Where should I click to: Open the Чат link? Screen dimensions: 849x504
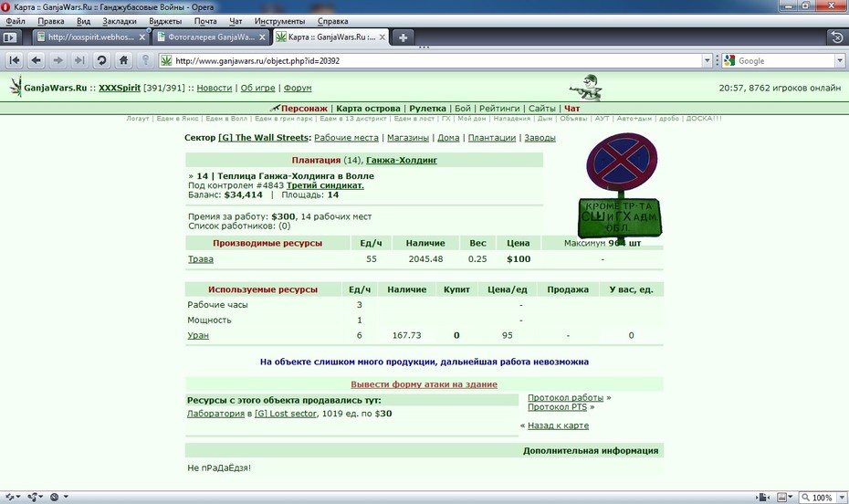pos(571,109)
